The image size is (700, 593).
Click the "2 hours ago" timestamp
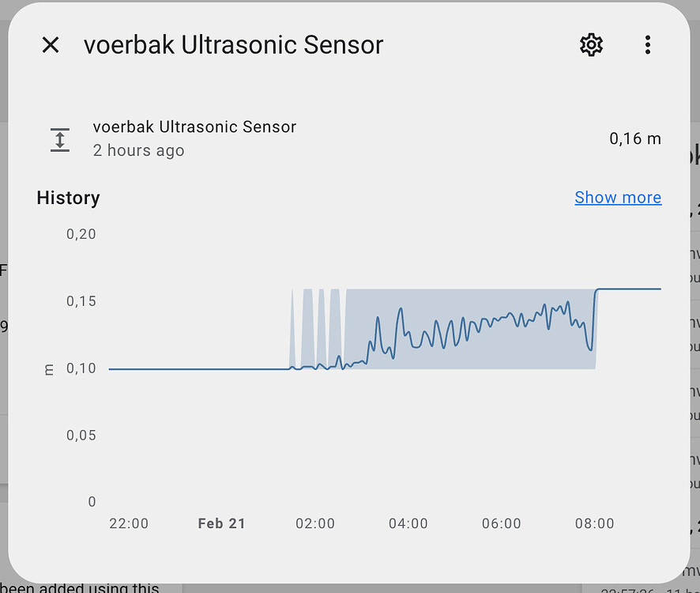(x=138, y=150)
